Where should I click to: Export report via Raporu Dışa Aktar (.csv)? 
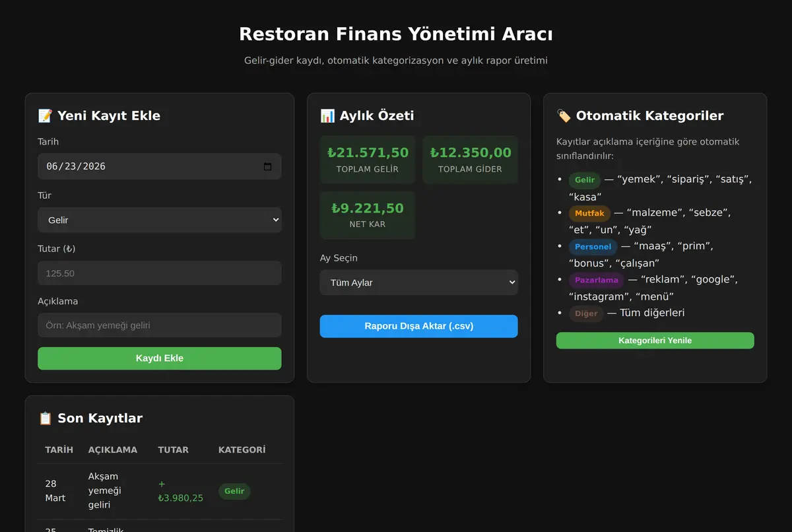(x=419, y=326)
